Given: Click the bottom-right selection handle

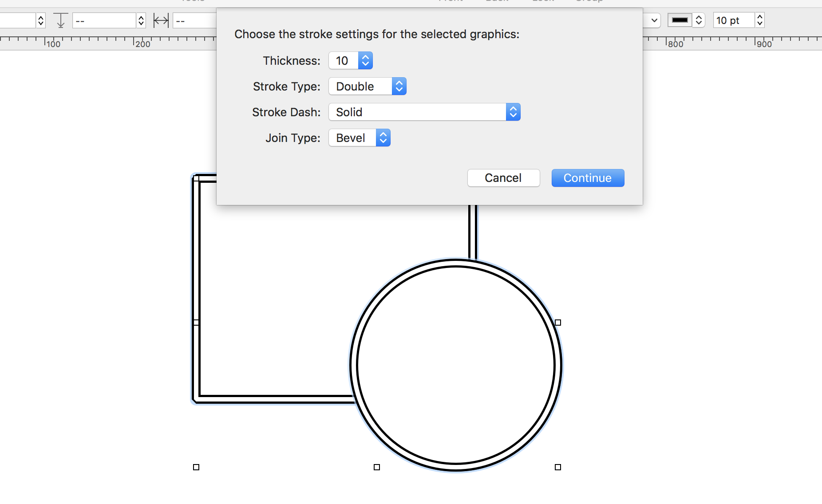Looking at the screenshot, I should [x=558, y=467].
